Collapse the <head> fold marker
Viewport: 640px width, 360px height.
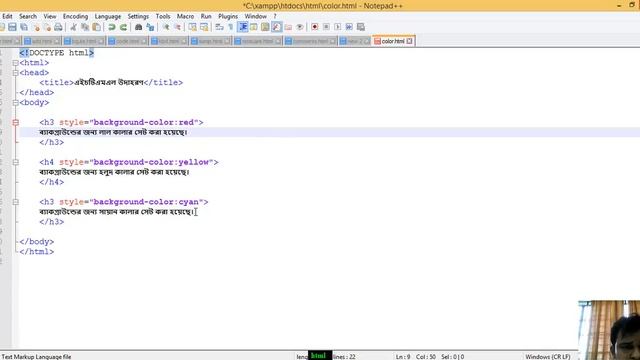click(x=16, y=73)
